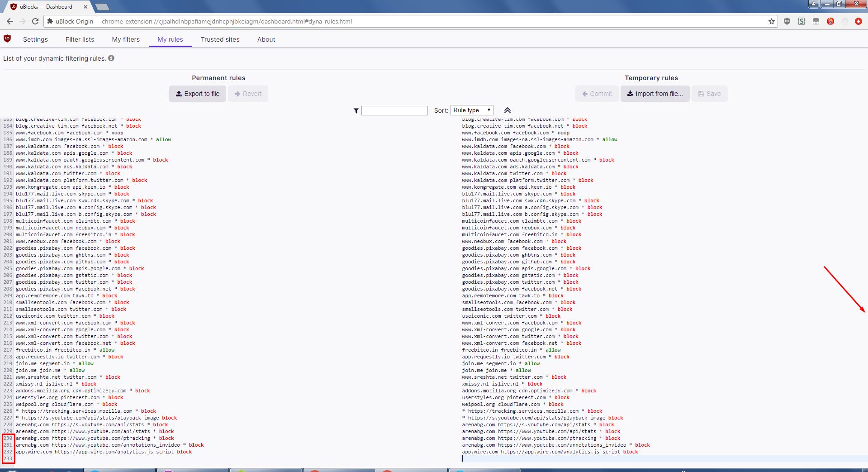
Task: Click temporary rule 'weipool.org cloudflare.com * block'
Action: point(513,404)
